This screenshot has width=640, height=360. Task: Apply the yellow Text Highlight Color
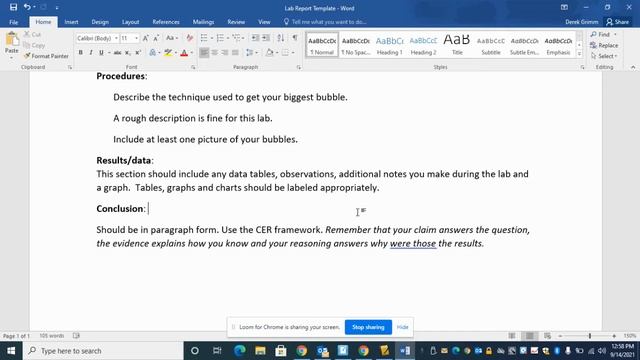[x=168, y=53]
